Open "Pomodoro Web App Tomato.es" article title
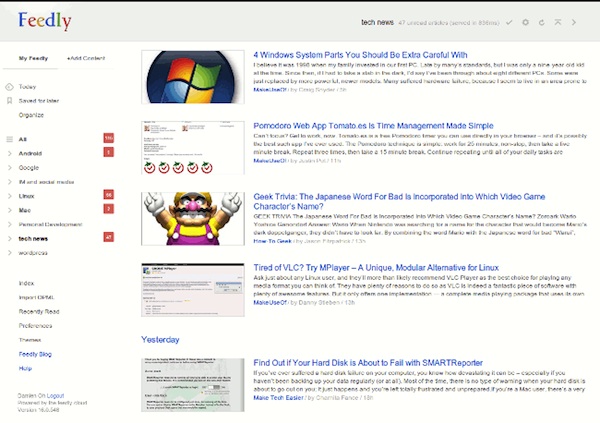This screenshot has height=423, width=600. tap(373, 126)
